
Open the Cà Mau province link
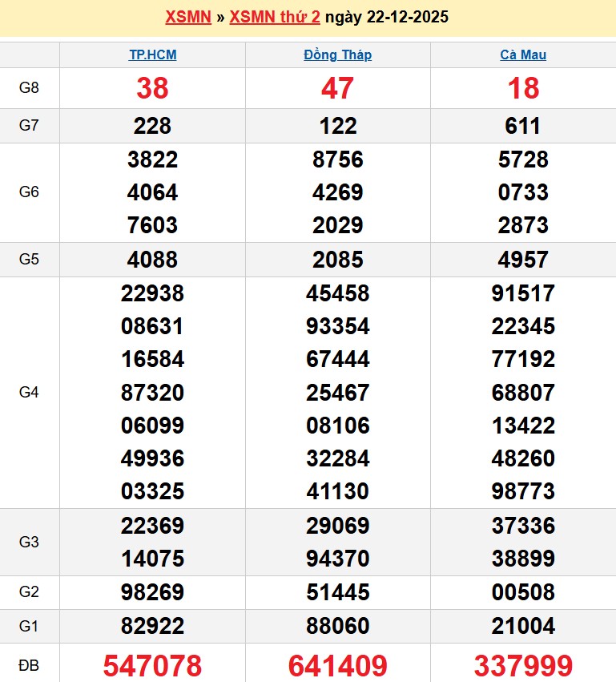point(523,55)
